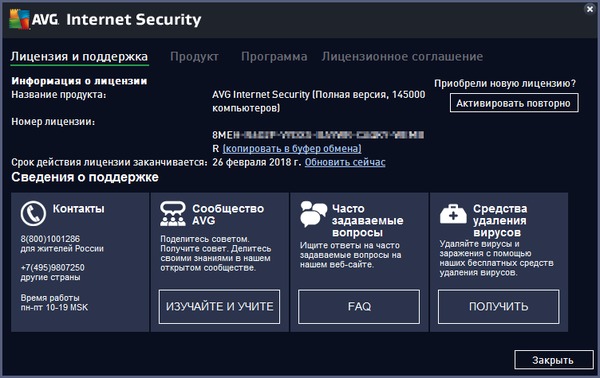Screen dimensions: 600x378
Task: Click the expiry date 26 февраля 2018 г.
Action: click(257, 162)
